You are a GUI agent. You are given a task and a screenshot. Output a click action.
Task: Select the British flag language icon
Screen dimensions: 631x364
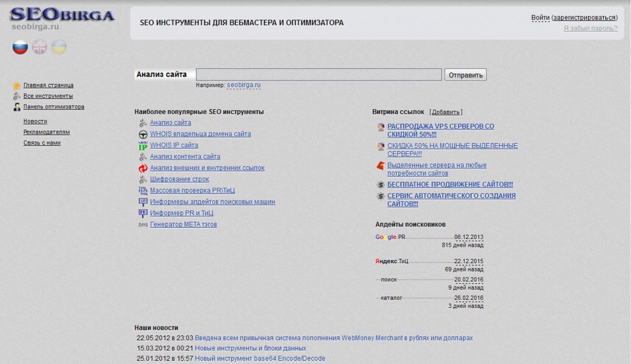coord(39,47)
